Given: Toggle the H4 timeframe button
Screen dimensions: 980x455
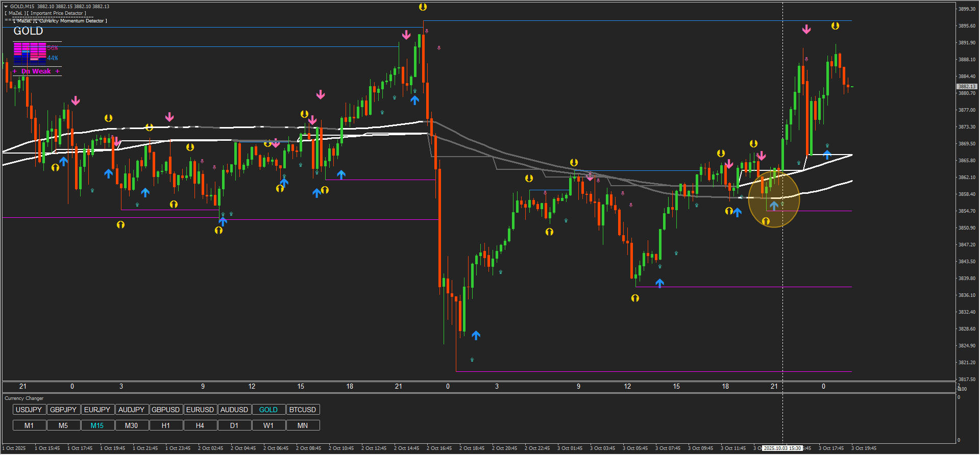Looking at the screenshot, I should click(x=200, y=425).
